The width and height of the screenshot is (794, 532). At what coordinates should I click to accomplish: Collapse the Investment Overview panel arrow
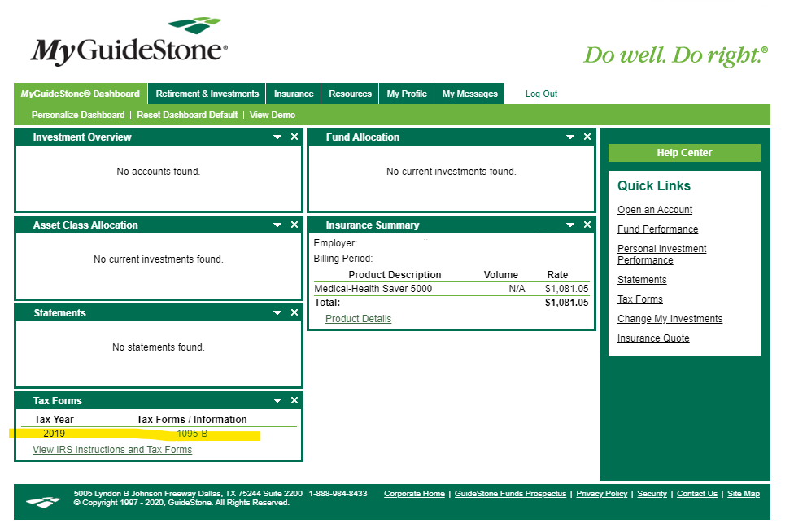click(x=277, y=137)
